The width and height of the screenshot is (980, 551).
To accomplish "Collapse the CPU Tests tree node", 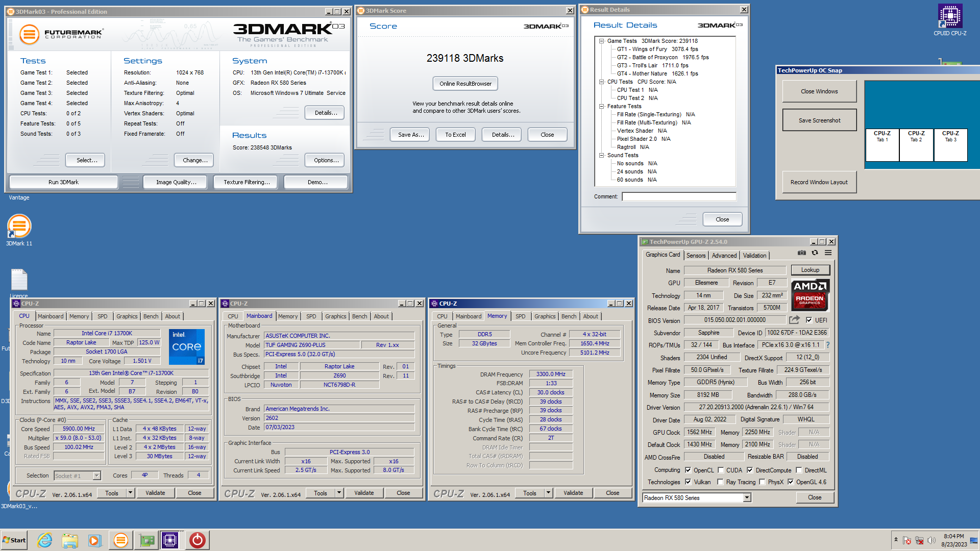I will click(602, 82).
